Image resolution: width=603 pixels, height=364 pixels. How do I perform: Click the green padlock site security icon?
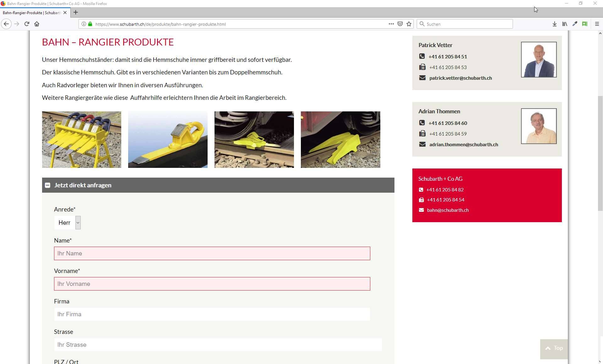[x=90, y=24]
